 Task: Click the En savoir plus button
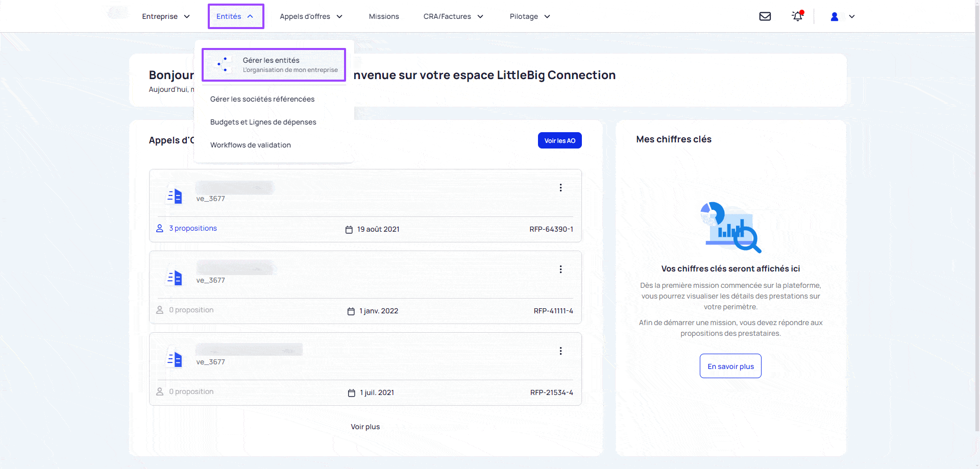click(730, 366)
